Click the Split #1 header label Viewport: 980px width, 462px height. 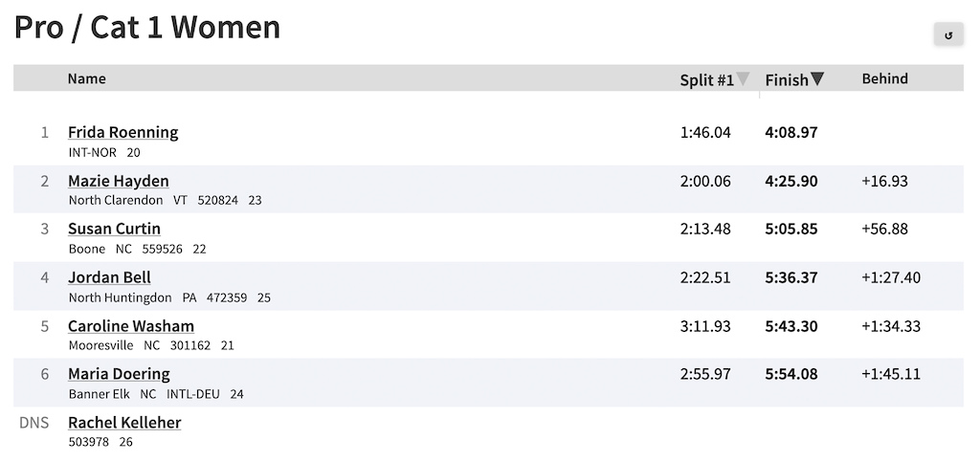707,80
